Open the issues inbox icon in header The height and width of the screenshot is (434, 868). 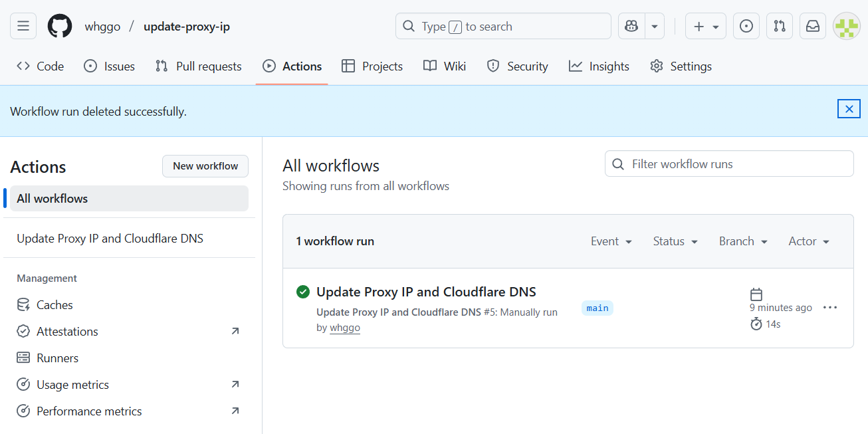pyautogui.click(x=746, y=27)
